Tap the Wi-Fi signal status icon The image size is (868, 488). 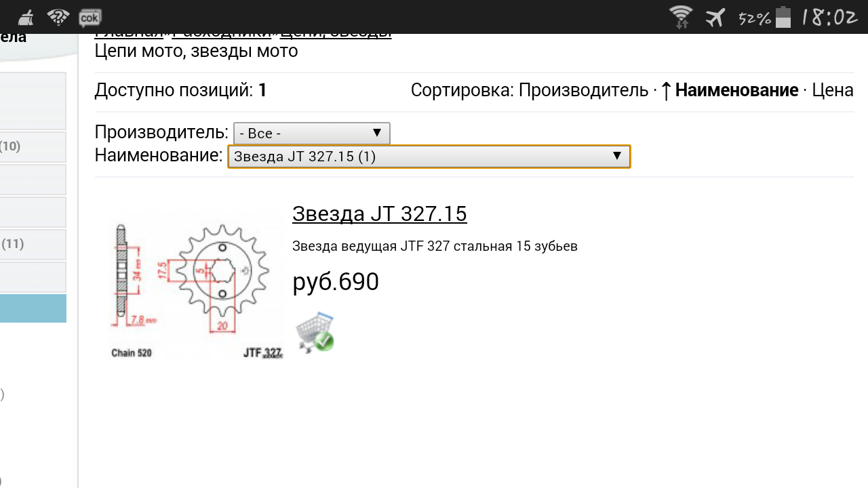680,17
